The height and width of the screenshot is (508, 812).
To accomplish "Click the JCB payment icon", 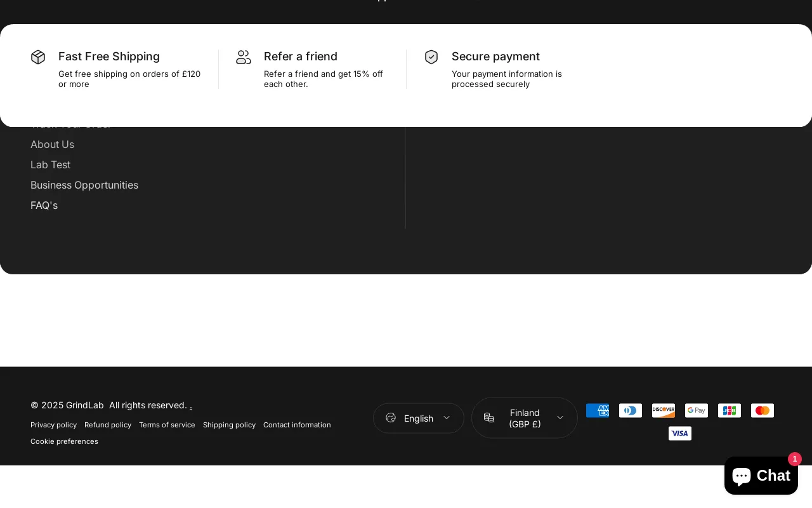I will coord(730,411).
